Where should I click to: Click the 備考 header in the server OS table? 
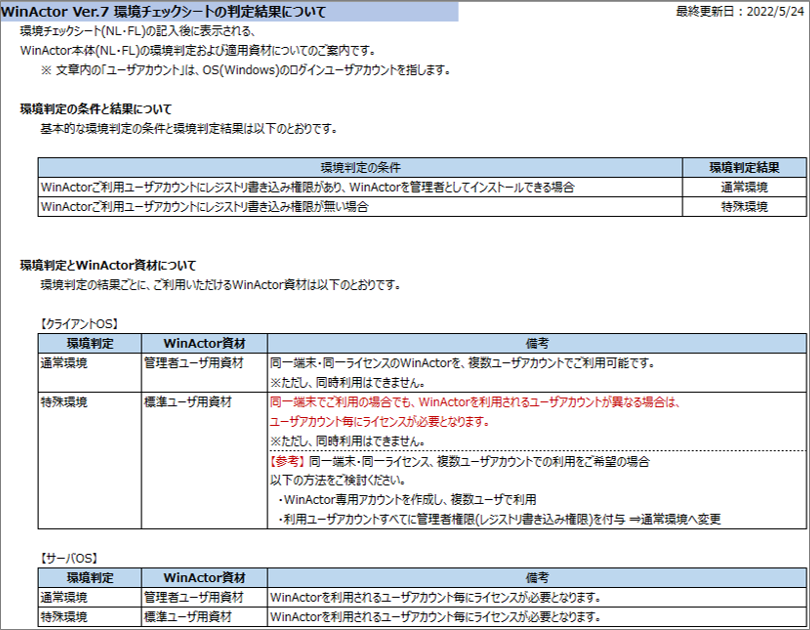pos(537,578)
